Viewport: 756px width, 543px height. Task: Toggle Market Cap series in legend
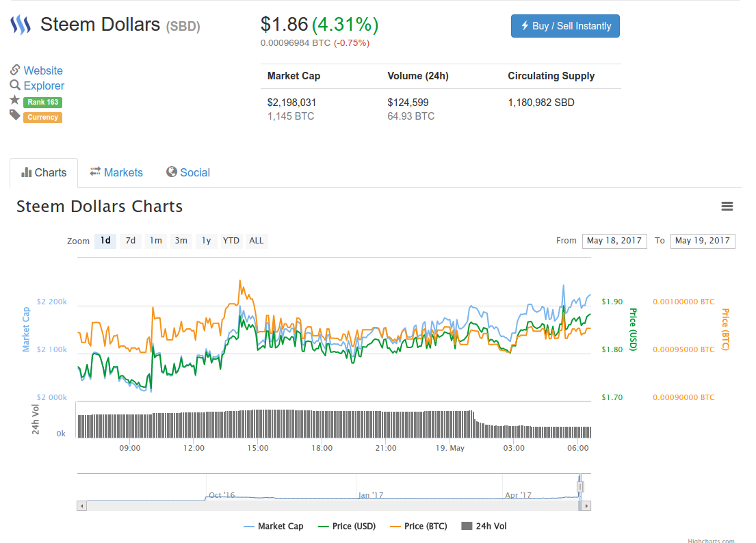point(274,526)
